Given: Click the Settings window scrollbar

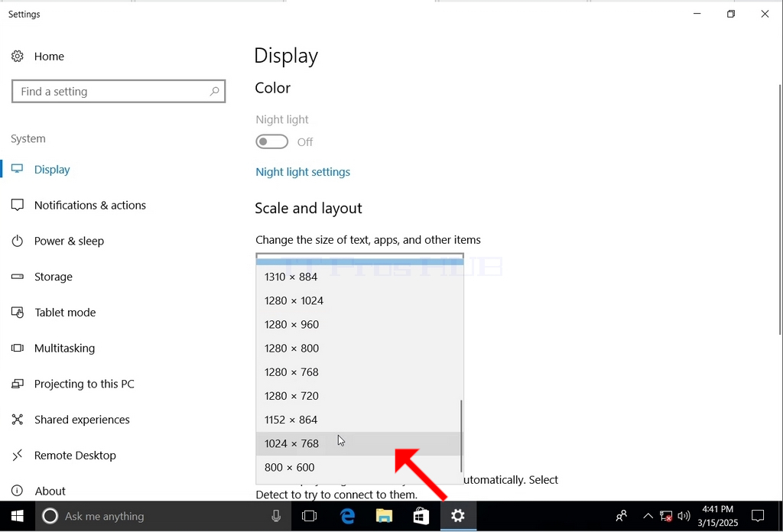Looking at the screenshot, I should click(781, 209).
